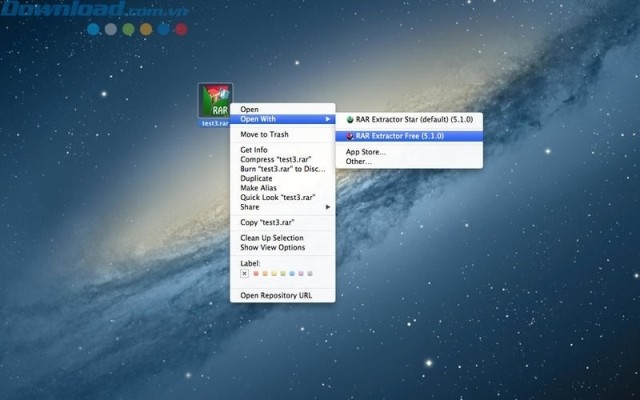Screen dimensions: 640x400
Task: Apply the gray label color
Action: pyautogui.click(x=310, y=273)
